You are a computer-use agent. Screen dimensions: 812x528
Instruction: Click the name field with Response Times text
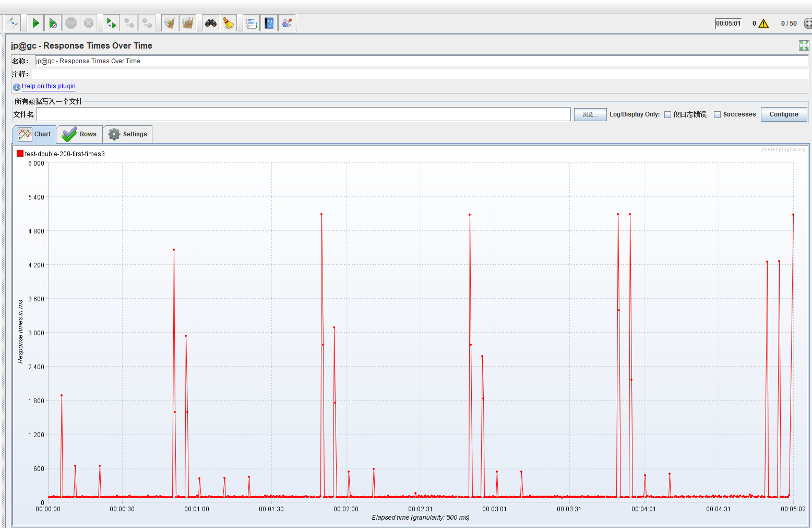click(x=421, y=61)
